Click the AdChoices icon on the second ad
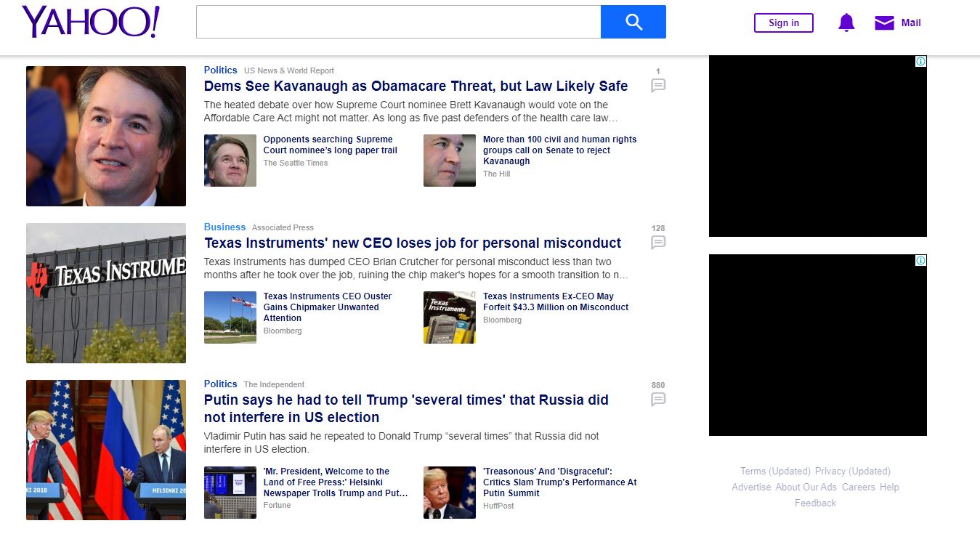Image resolution: width=980 pixels, height=534 pixels. [x=920, y=261]
